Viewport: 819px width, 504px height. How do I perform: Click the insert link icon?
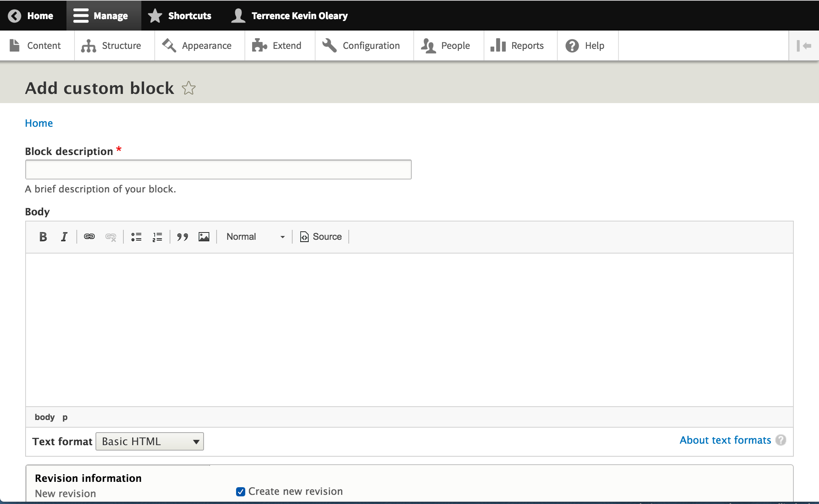tap(89, 237)
